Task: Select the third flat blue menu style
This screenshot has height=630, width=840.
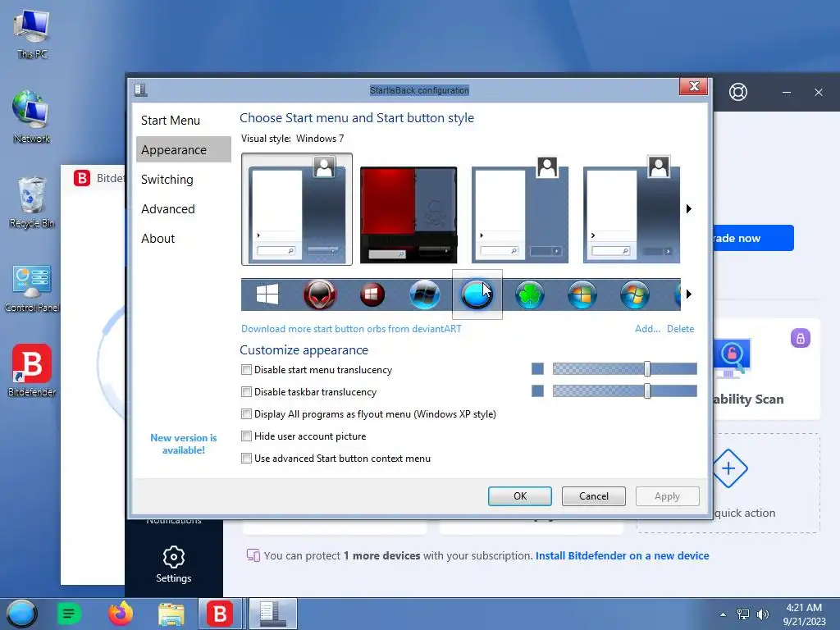Action: (x=519, y=209)
